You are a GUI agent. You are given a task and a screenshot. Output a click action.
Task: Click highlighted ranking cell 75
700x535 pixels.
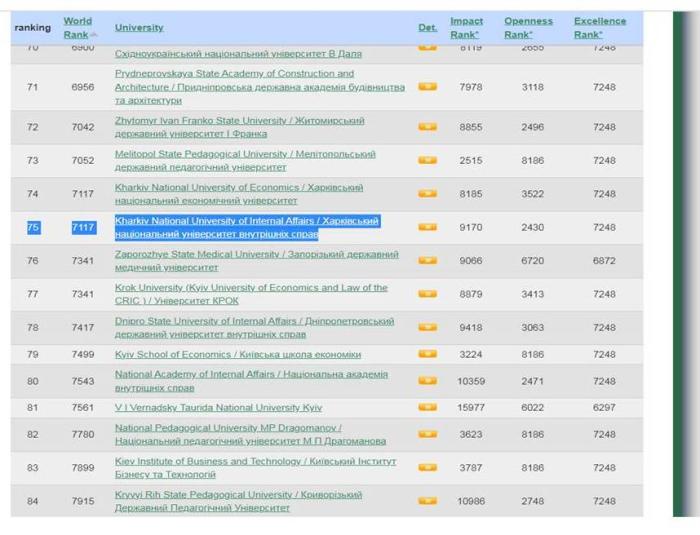(33, 227)
